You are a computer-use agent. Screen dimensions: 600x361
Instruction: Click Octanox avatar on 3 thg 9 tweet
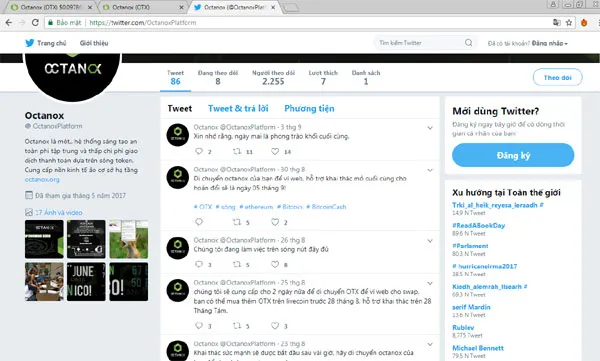click(178, 135)
